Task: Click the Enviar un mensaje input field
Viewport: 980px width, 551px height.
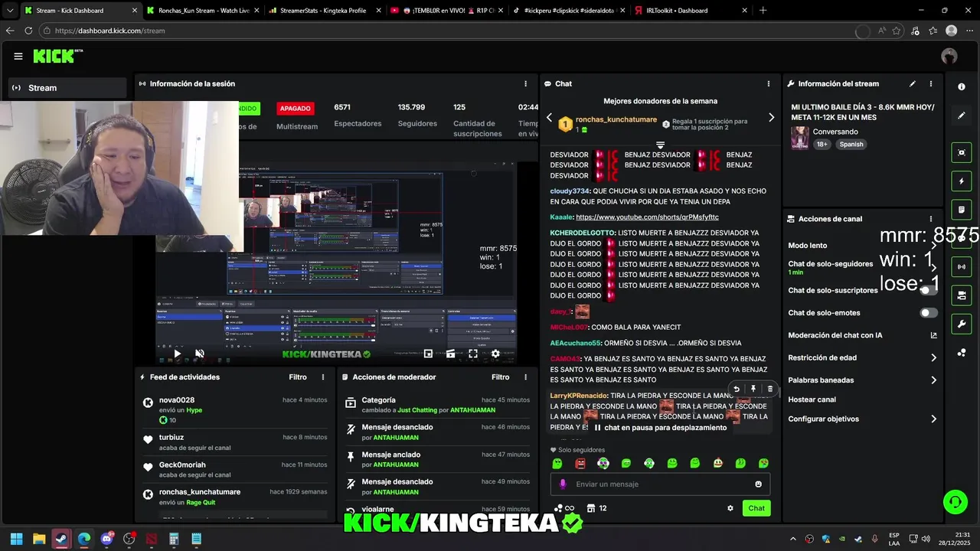Action: pos(660,484)
